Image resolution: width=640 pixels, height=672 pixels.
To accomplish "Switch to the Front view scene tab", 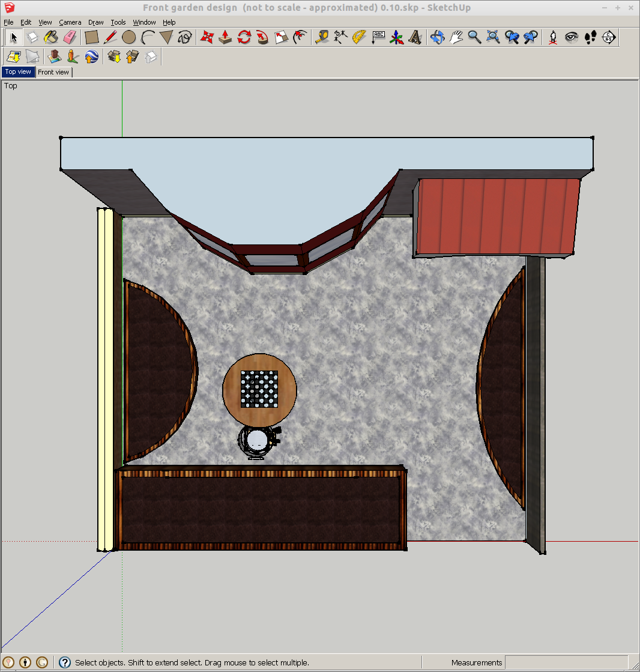I will [53, 72].
